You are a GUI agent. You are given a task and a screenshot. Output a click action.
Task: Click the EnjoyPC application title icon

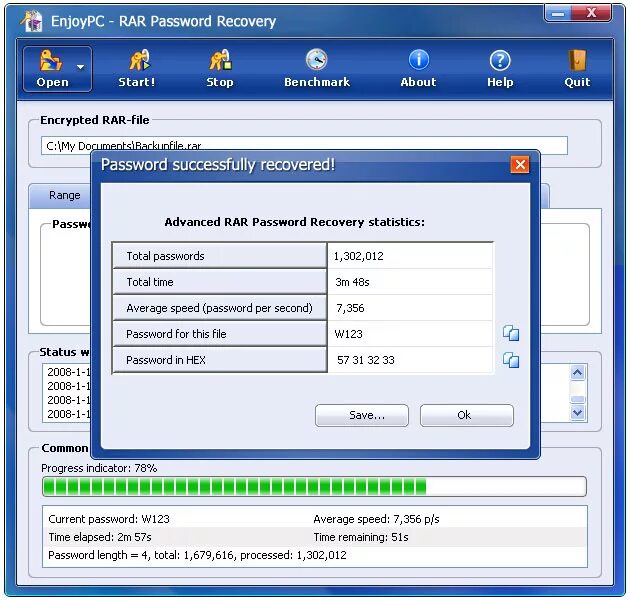pos(33,21)
